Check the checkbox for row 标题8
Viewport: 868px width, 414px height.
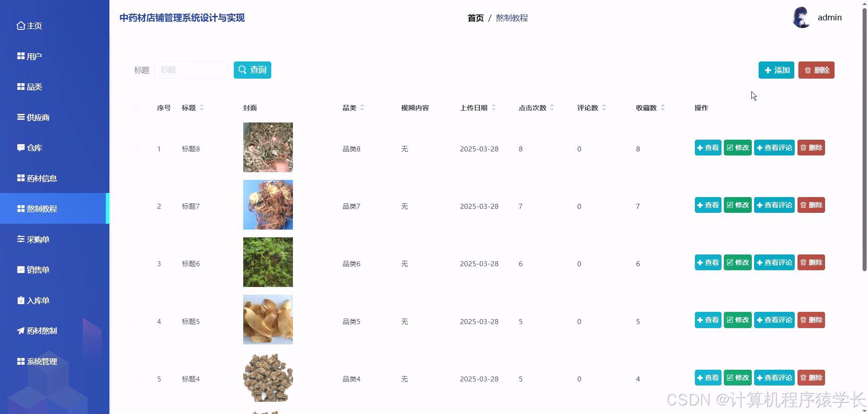coord(136,149)
